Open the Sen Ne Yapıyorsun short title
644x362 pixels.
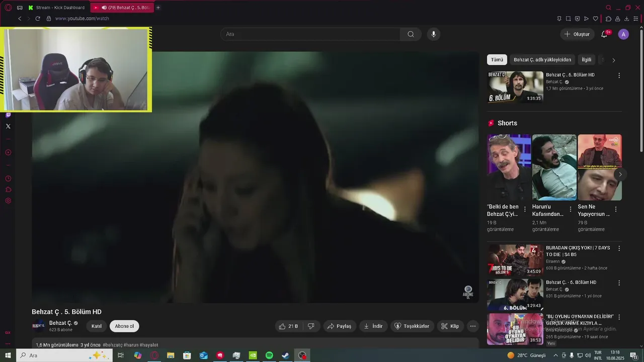594,210
